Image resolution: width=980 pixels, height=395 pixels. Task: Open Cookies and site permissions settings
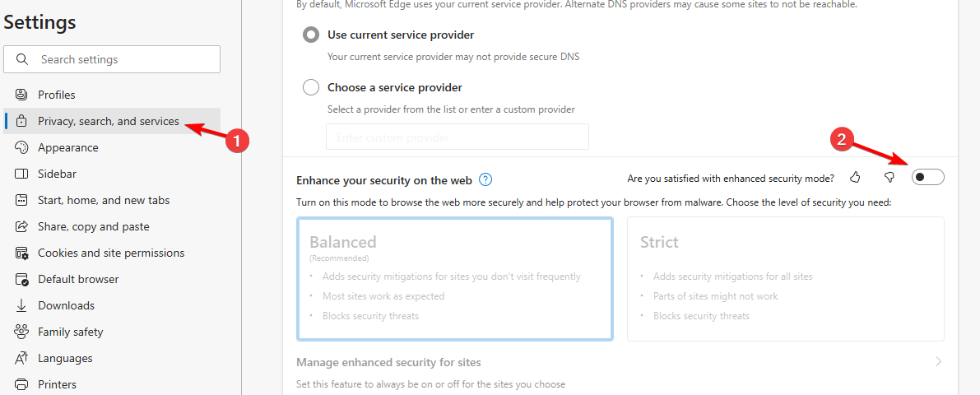click(x=112, y=253)
